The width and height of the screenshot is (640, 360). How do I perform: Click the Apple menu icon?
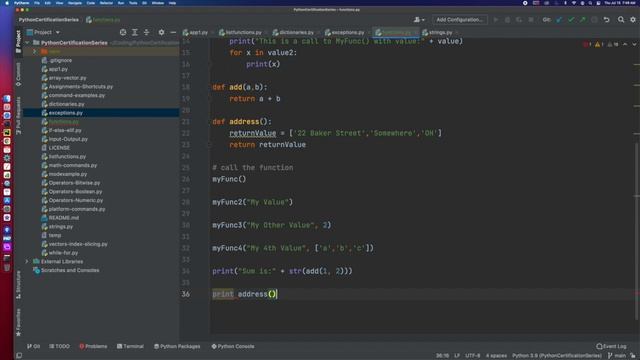pos(7,3)
